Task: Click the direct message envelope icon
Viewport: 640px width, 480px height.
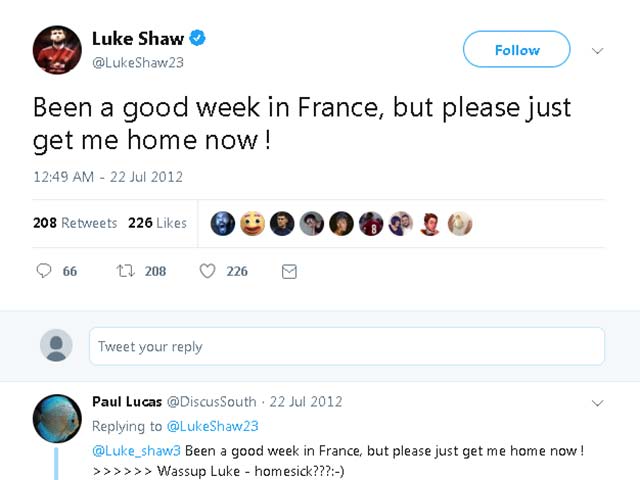Action: 289,271
